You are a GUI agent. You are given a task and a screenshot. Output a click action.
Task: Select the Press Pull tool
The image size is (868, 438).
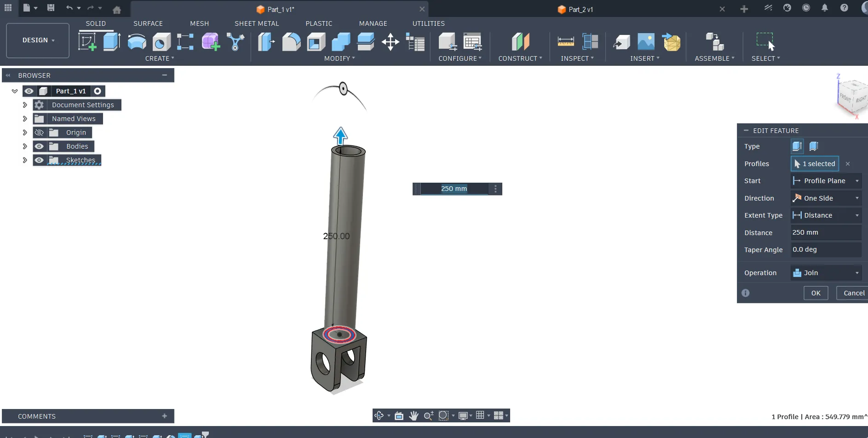pyautogui.click(x=266, y=42)
